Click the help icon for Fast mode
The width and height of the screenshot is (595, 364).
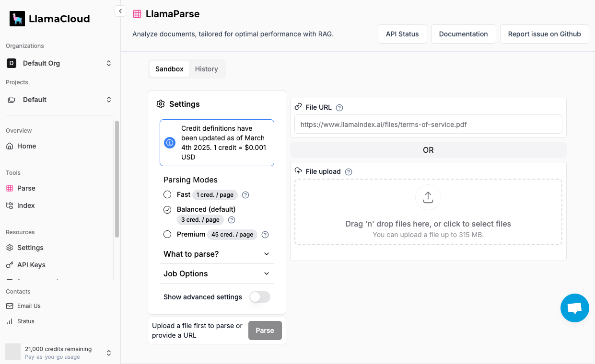tap(245, 195)
